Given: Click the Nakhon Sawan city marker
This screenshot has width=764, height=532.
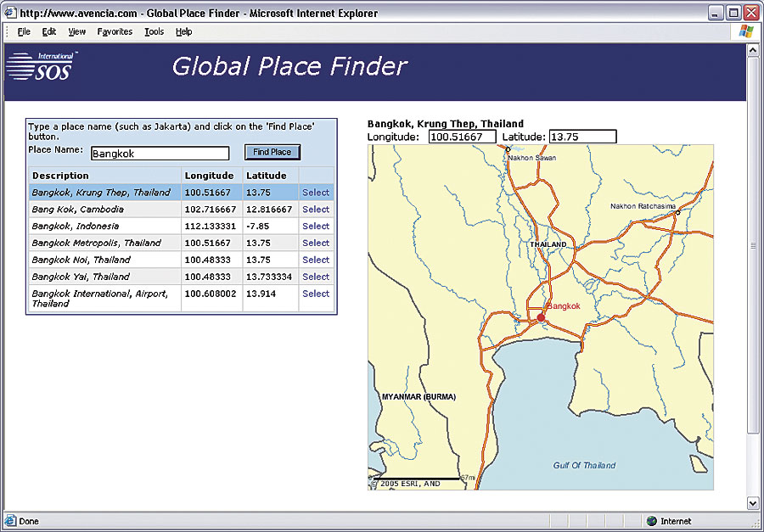Looking at the screenshot, I should [x=508, y=149].
